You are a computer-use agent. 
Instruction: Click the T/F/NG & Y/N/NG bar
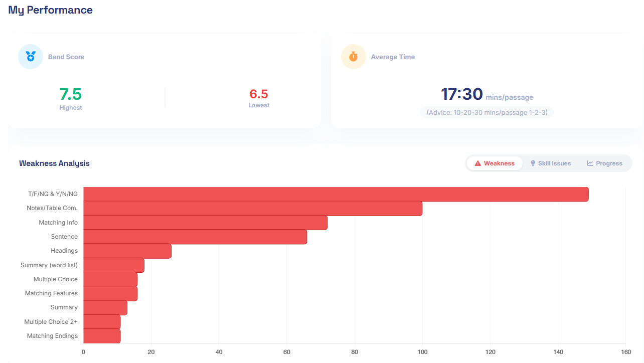pyautogui.click(x=336, y=194)
